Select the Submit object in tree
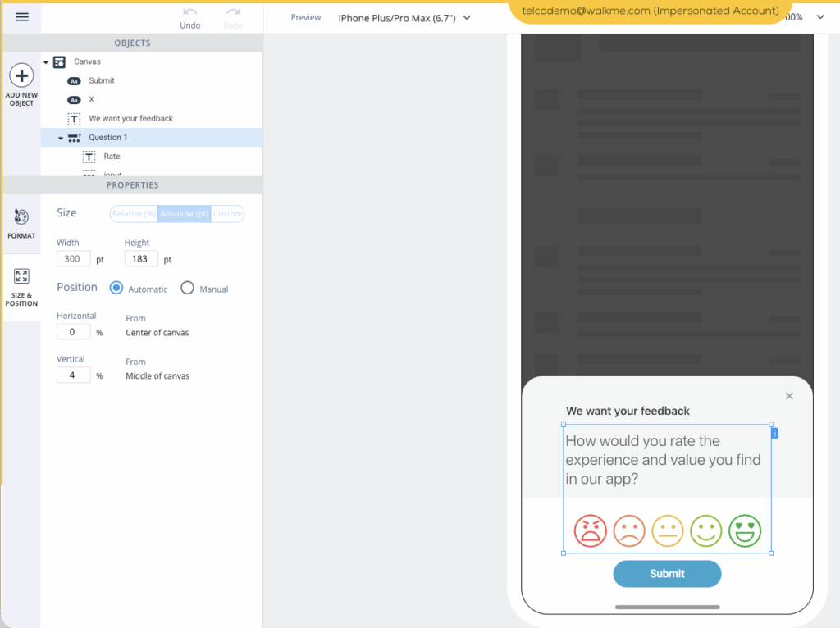Viewport: 840px width, 628px height. (102, 80)
